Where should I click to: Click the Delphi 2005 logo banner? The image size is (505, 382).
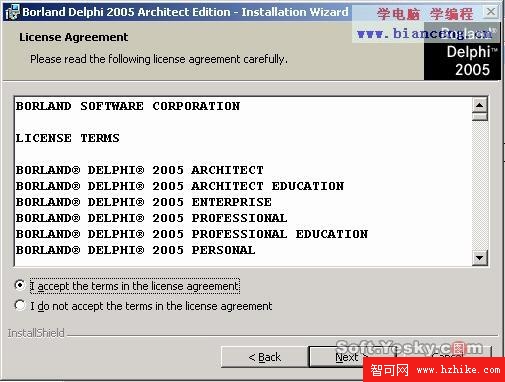(x=462, y=51)
